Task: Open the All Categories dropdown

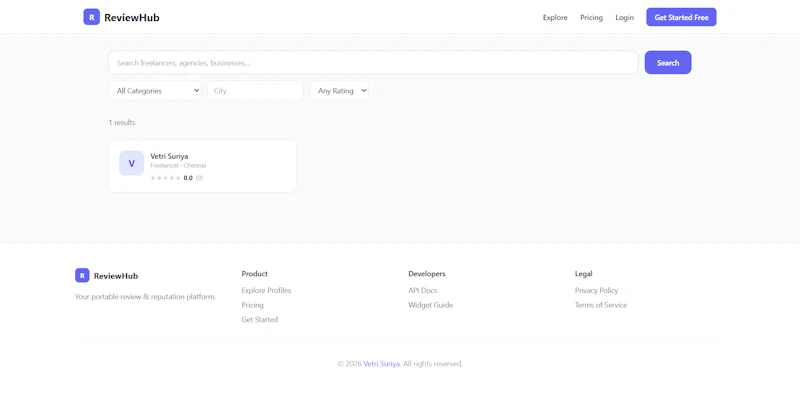Action: tap(155, 91)
